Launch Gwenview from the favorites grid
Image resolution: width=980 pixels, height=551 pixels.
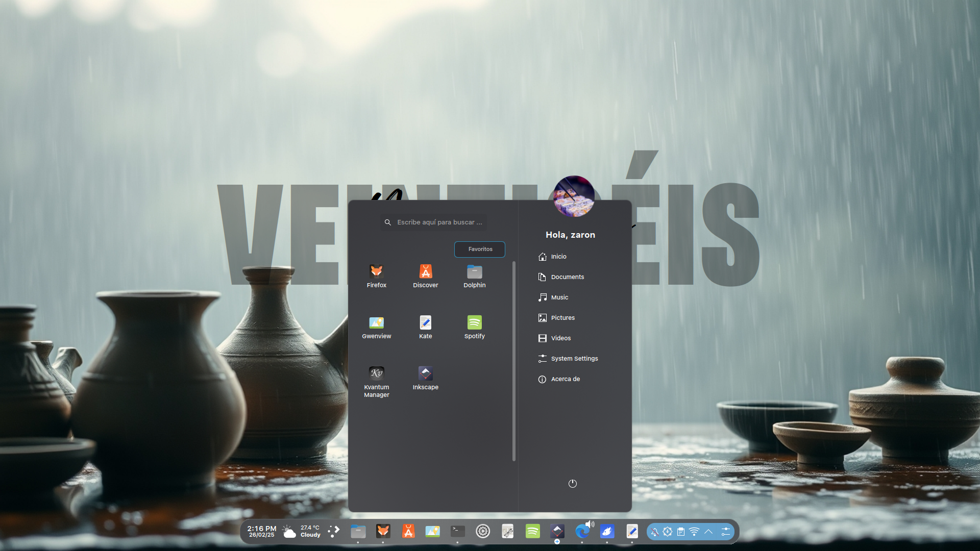click(376, 327)
